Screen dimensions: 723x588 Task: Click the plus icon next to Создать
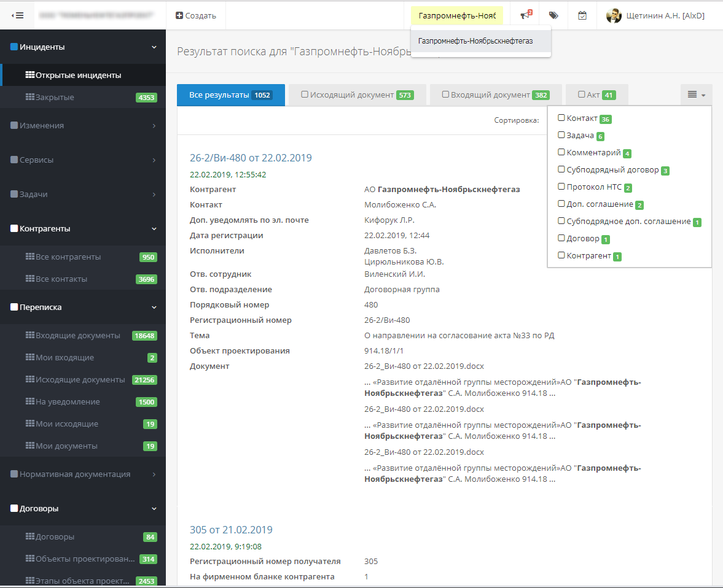tap(179, 15)
